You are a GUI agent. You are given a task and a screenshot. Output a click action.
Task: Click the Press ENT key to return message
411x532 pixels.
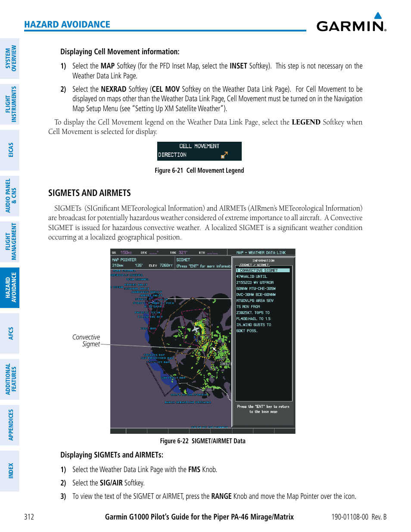[263, 409]
